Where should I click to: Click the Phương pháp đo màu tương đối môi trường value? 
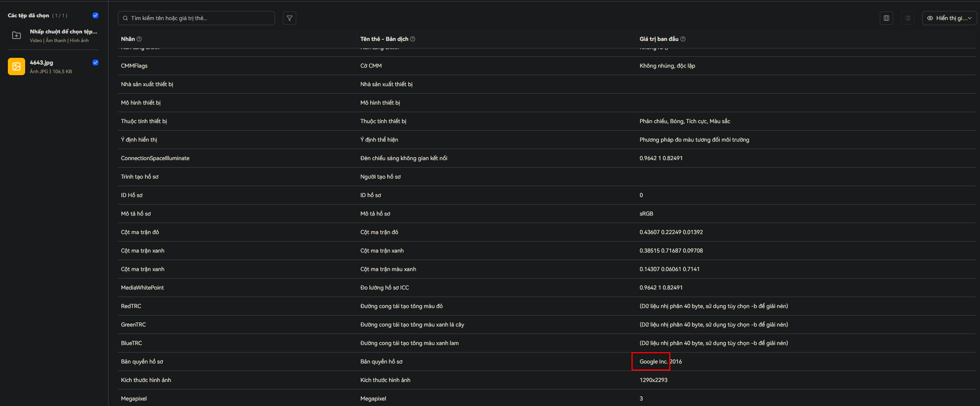coord(694,140)
